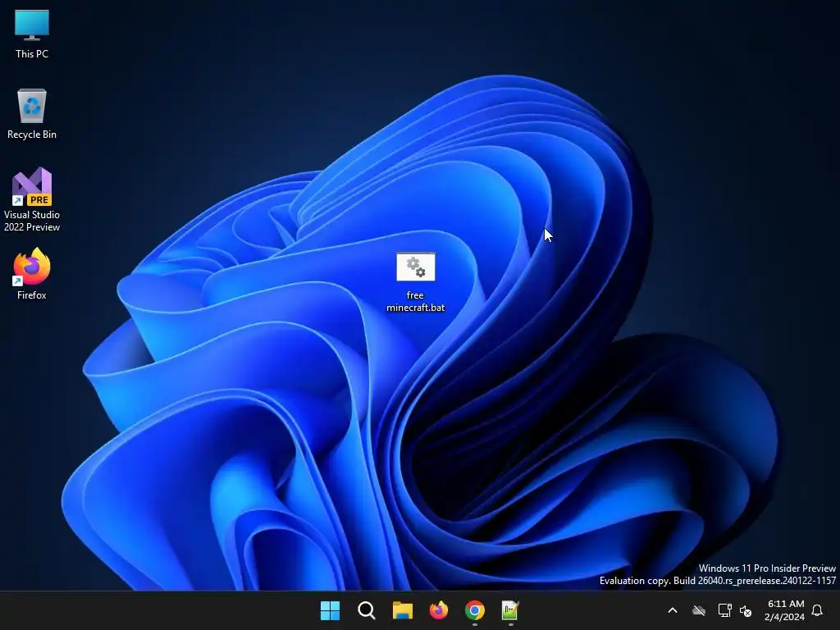Image resolution: width=840 pixels, height=630 pixels.
Task: Open taskbar Search
Action: [x=367, y=610]
